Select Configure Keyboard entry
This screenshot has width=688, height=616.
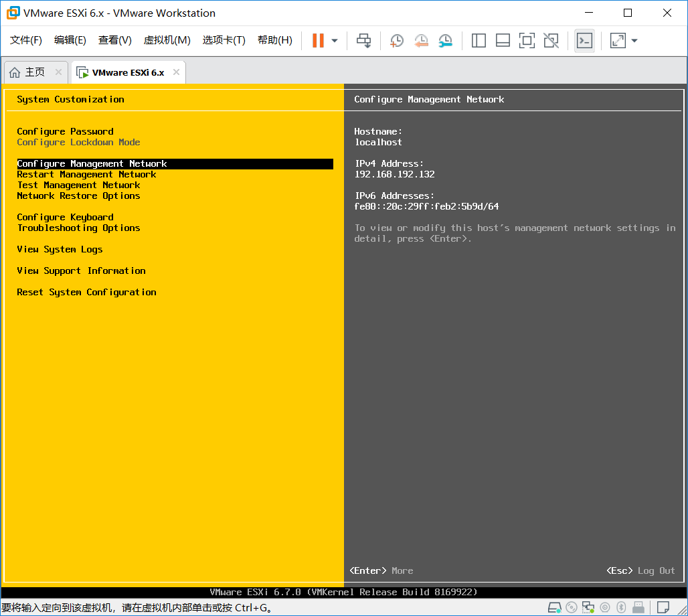click(x=65, y=218)
